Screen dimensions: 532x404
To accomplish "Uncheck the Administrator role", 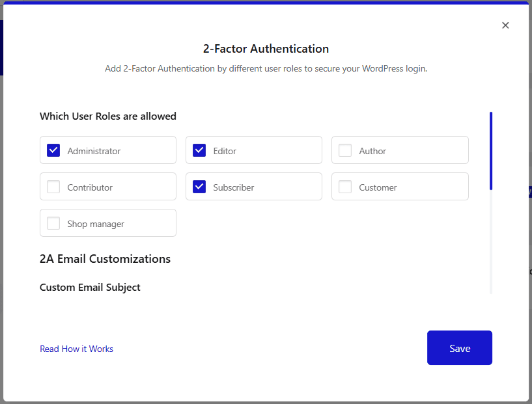I will click(x=53, y=150).
